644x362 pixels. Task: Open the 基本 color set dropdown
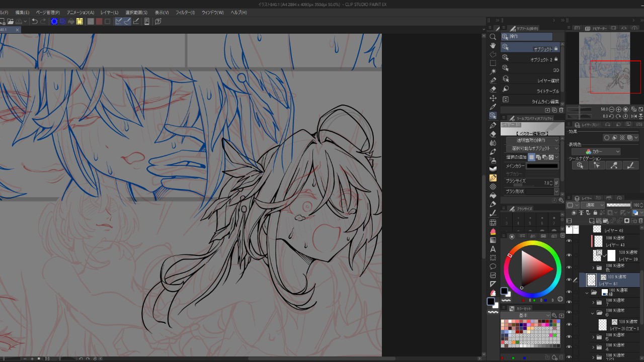pyautogui.click(x=527, y=315)
